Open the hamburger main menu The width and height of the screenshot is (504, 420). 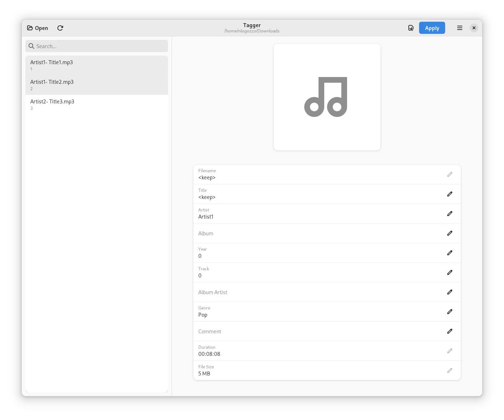pyautogui.click(x=459, y=28)
